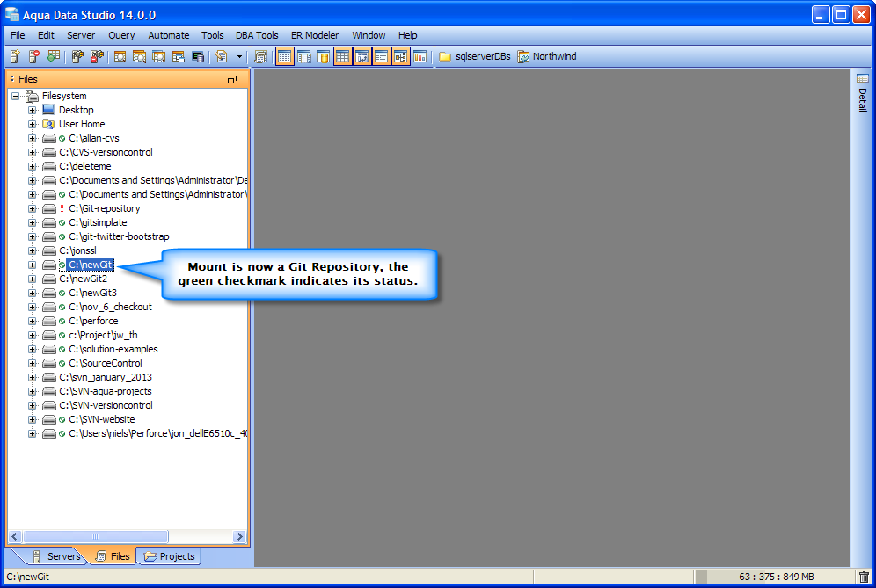
Task: Select C:\nov_6_checkout mount
Action: point(110,307)
